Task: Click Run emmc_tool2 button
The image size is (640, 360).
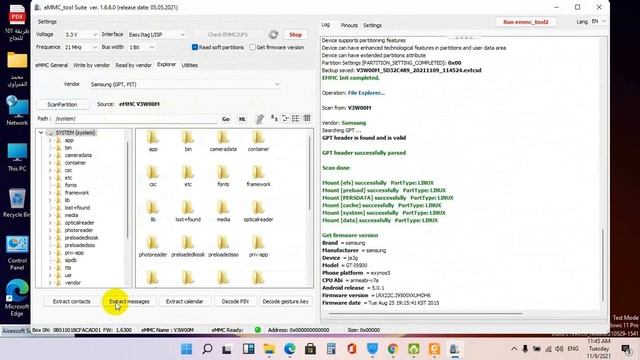Action: [525, 22]
